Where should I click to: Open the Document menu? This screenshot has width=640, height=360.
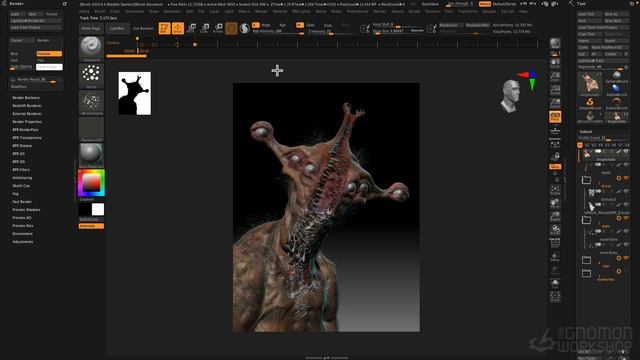coord(135,11)
